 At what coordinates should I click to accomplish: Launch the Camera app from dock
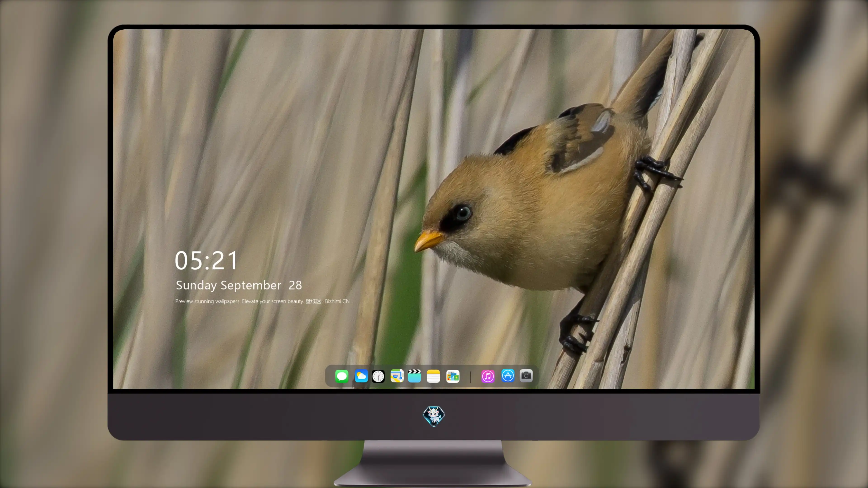(x=526, y=375)
